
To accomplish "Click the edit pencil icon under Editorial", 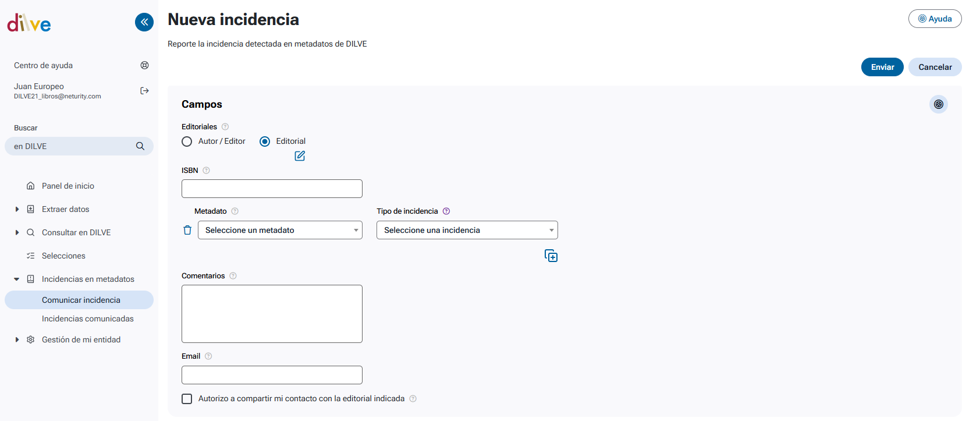I will (300, 156).
